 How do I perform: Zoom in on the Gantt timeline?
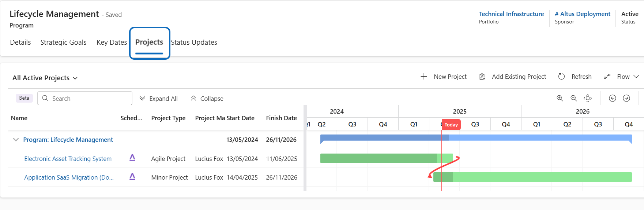point(560,98)
